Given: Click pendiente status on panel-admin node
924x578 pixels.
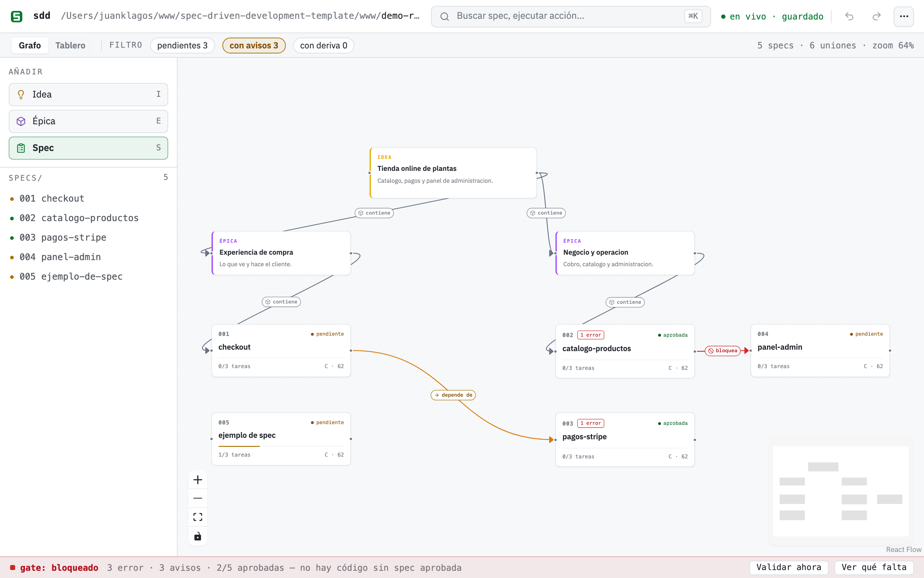Looking at the screenshot, I should [866, 334].
